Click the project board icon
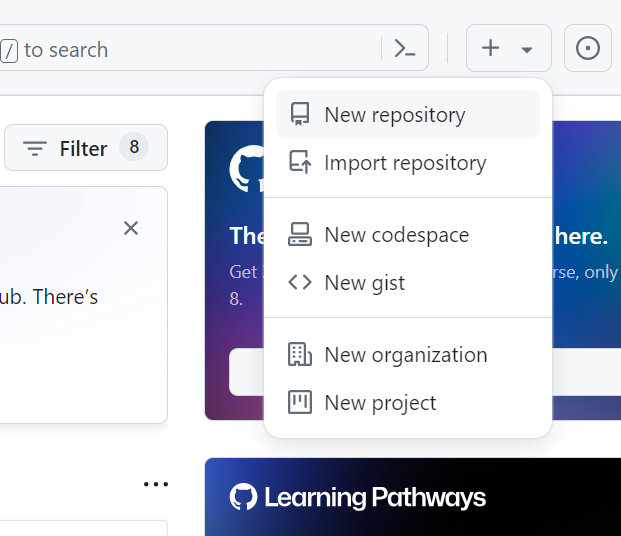Image resolution: width=621 pixels, height=536 pixels. [300, 402]
